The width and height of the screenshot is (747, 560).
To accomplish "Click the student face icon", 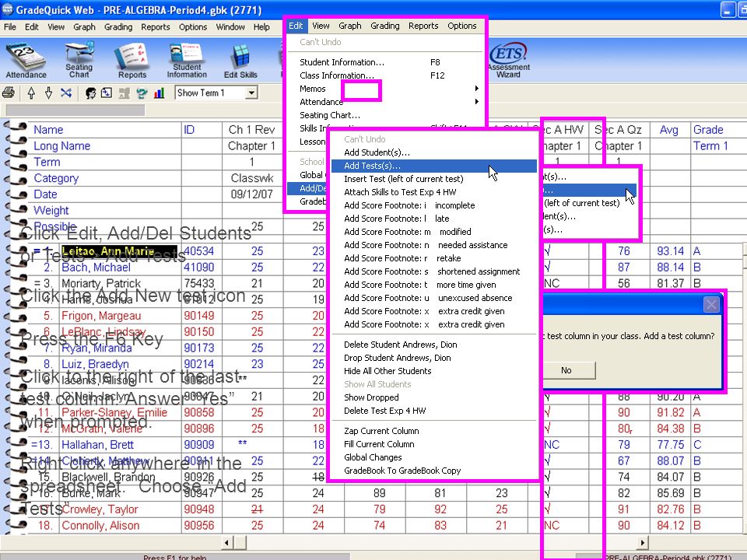I will coord(90,93).
